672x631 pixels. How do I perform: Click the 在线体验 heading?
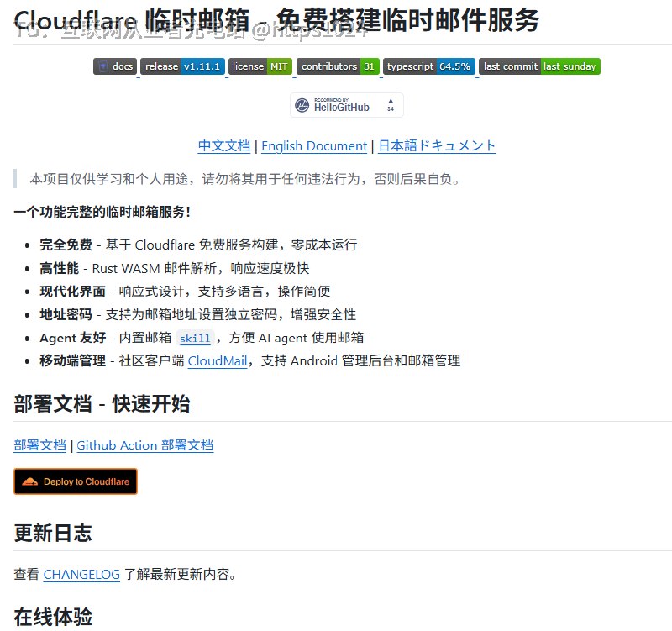(53, 617)
